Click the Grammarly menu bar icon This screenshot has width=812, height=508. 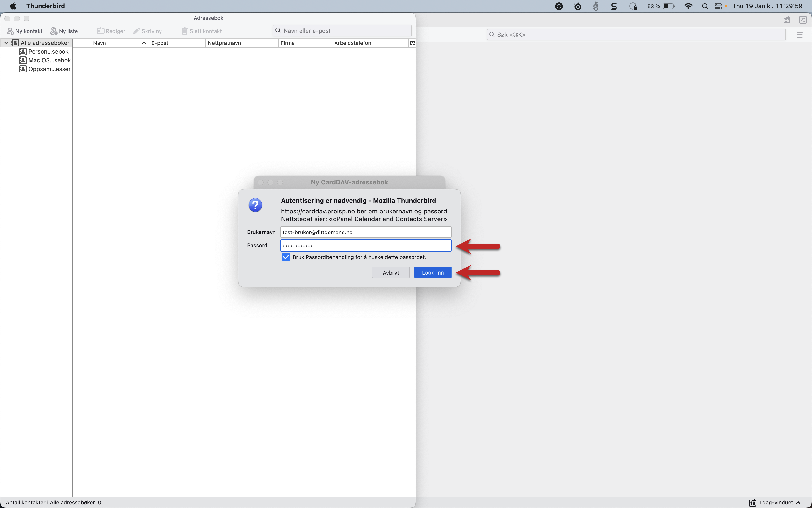point(559,6)
